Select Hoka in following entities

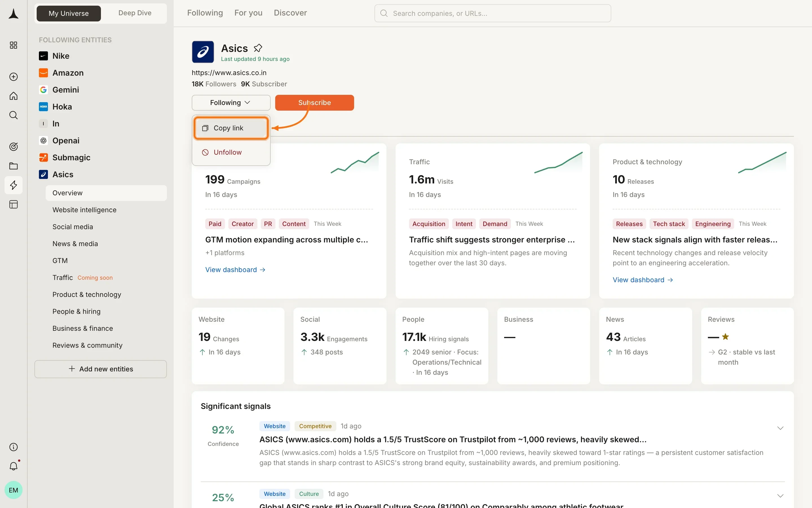click(55, 106)
